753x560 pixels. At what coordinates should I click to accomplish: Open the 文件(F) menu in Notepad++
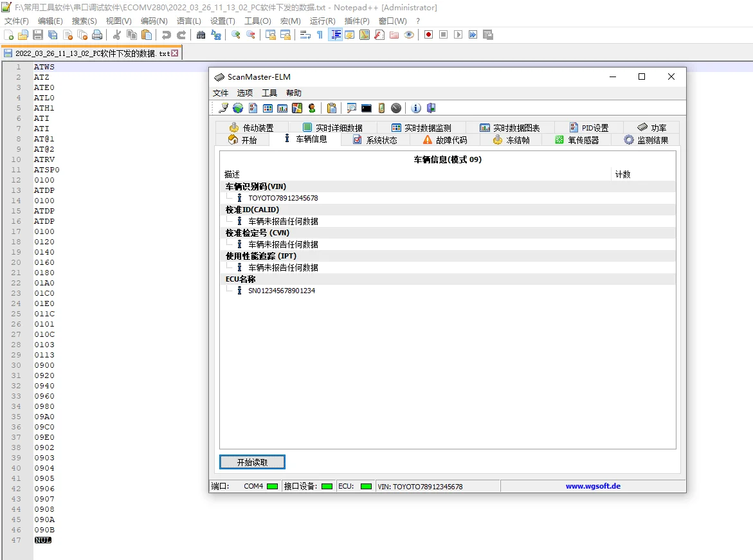[x=16, y=21]
